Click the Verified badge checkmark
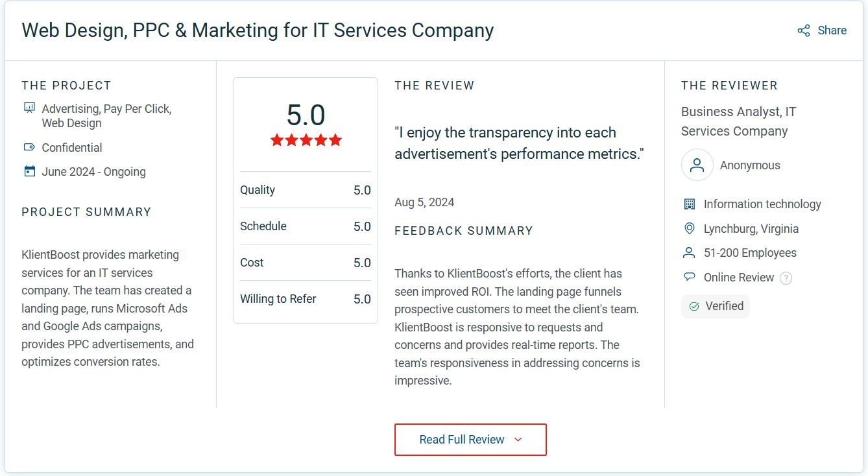Viewport: 868px width, 476px height. coord(695,305)
